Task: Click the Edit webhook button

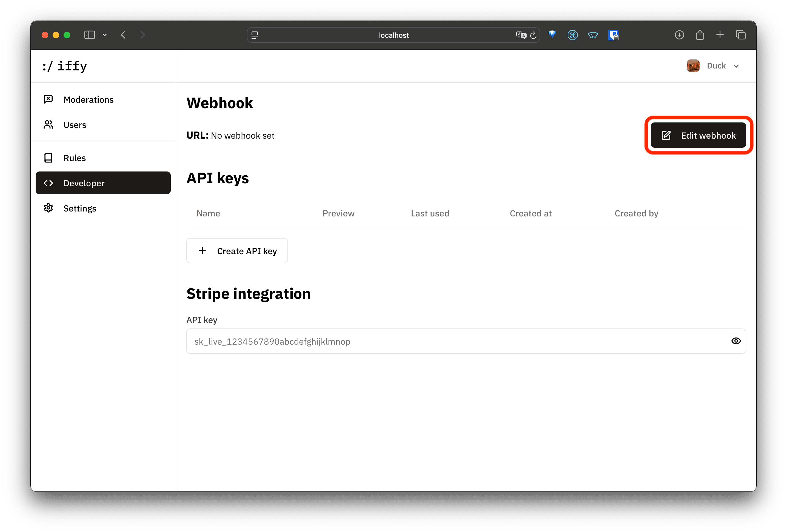Action: [698, 135]
